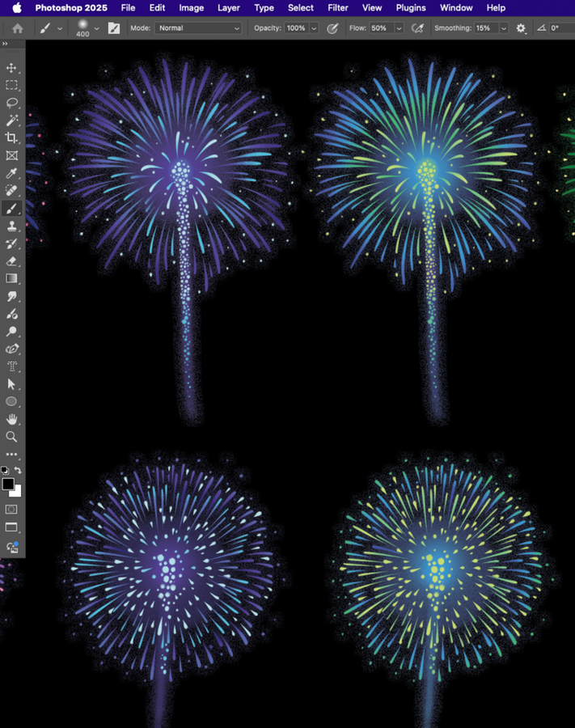Click the Home button in options bar
This screenshot has width=575, height=728.
pyautogui.click(x=18, y=28)
